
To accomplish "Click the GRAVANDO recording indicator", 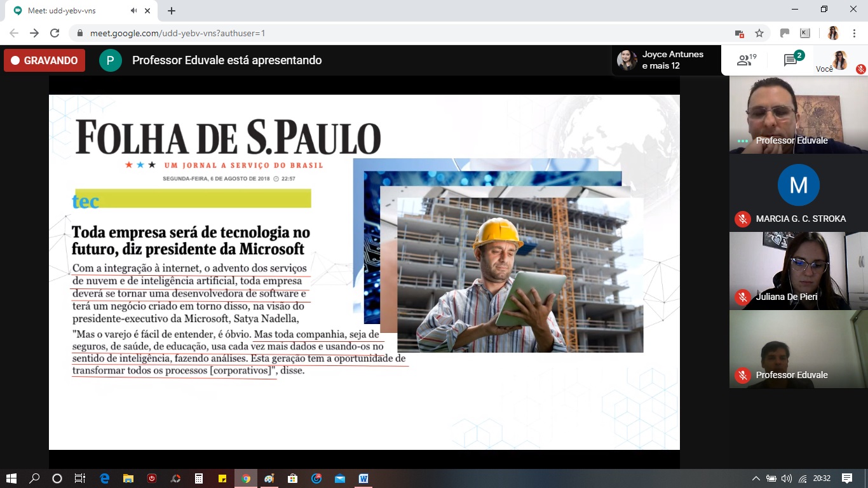I will point(44,60).
